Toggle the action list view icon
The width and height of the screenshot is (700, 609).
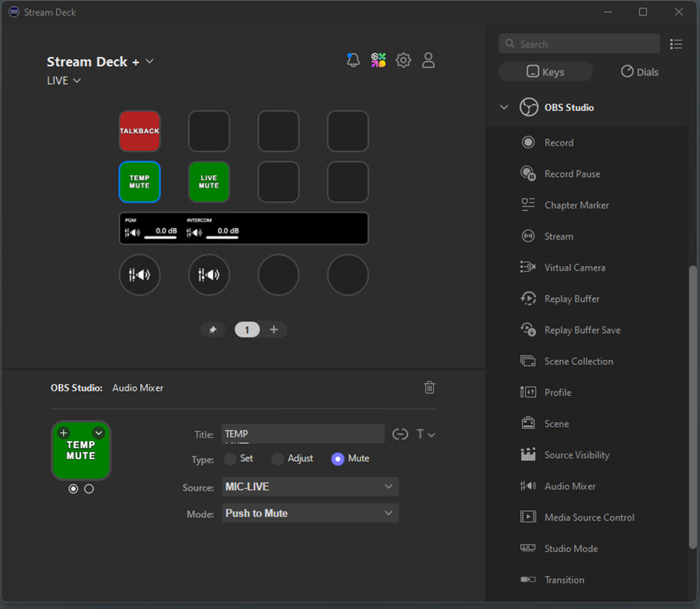click(676, 43)
